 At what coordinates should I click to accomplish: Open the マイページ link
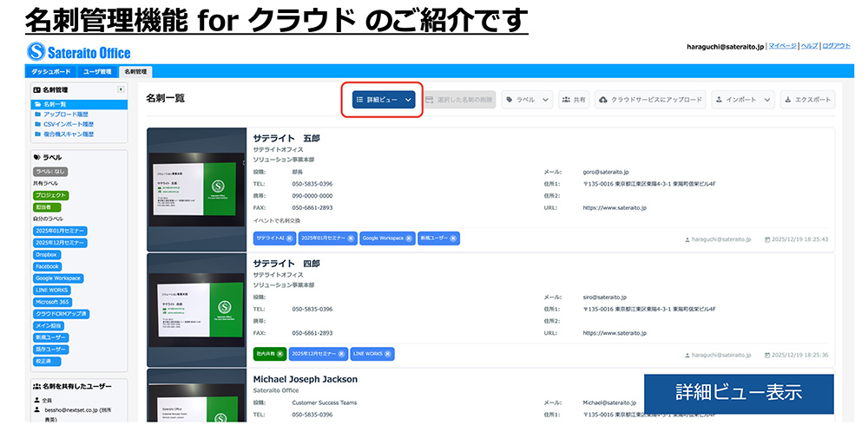click(x=782, y=45)
